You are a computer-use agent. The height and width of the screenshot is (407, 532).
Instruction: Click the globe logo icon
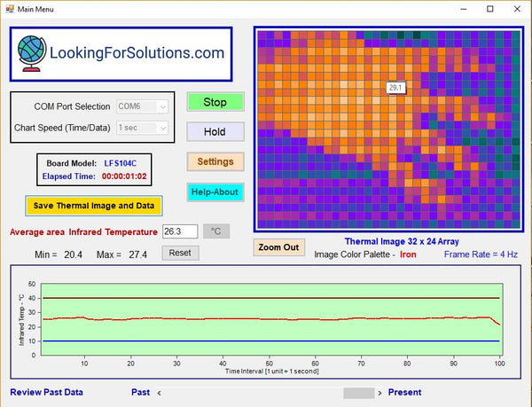coord(32,54)
